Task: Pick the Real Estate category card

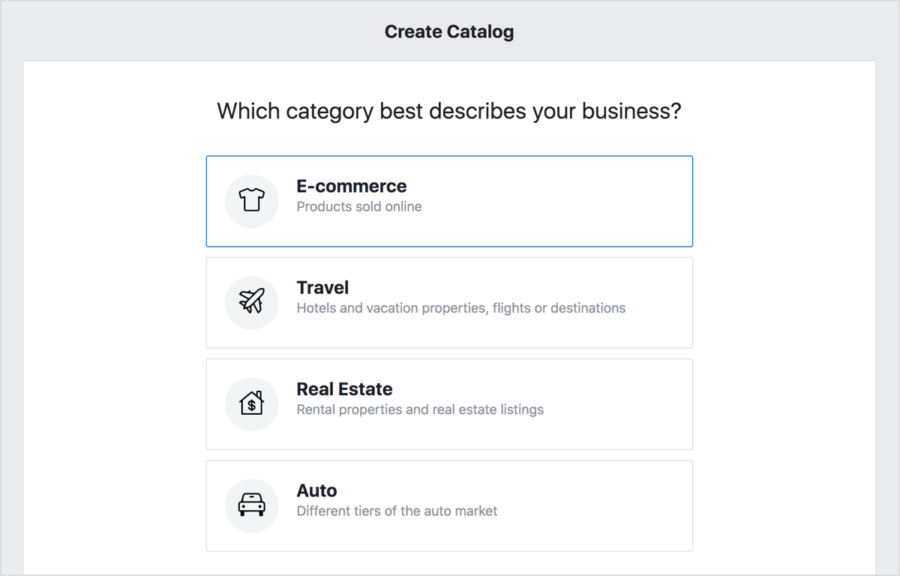Action: click(x=449, y=403)
